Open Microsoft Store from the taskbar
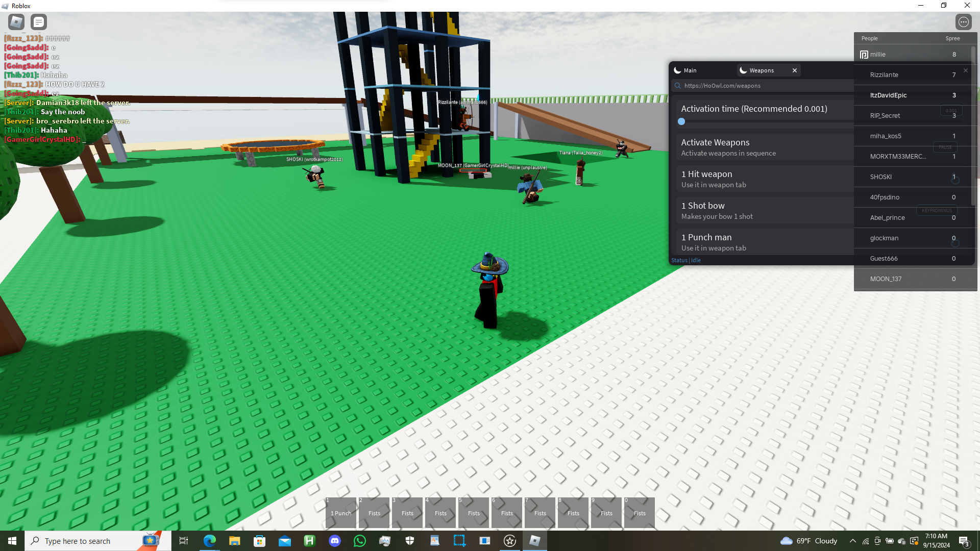 pos(259,541)
